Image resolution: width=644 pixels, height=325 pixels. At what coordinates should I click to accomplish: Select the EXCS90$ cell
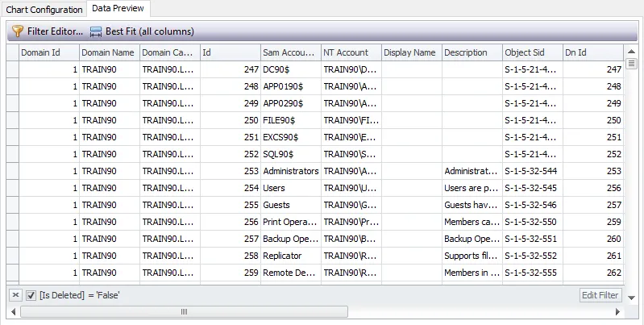(x=291, y=137)
